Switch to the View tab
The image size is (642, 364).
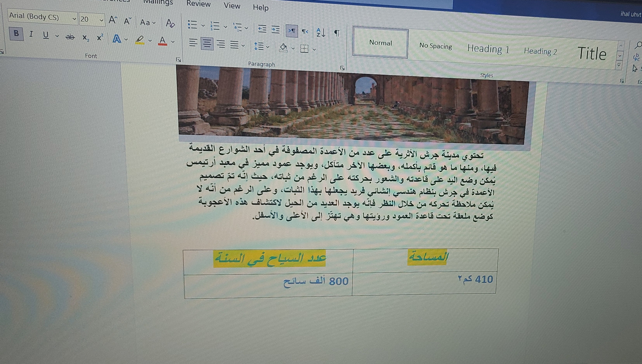(x=232, y=5)
